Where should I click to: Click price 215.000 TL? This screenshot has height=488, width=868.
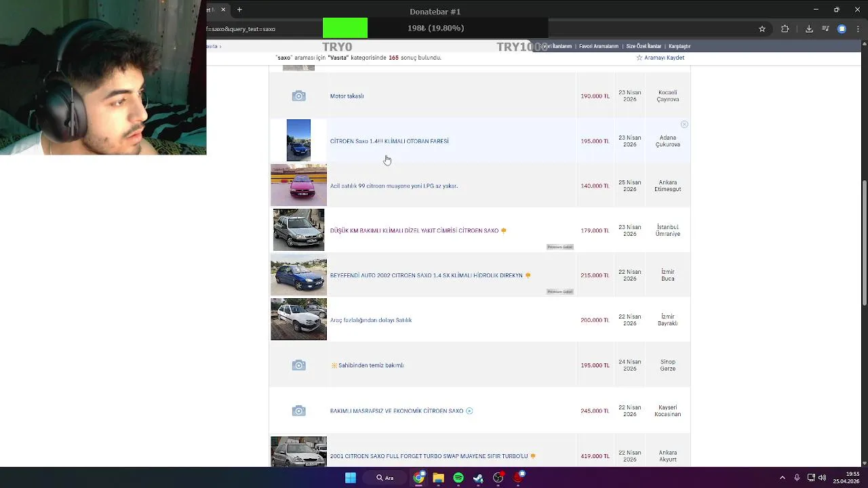click(x=595, y=275)
